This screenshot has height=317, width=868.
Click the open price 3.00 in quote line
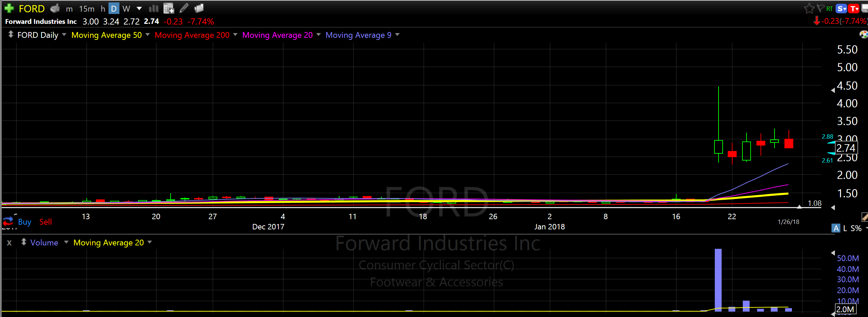90,21
